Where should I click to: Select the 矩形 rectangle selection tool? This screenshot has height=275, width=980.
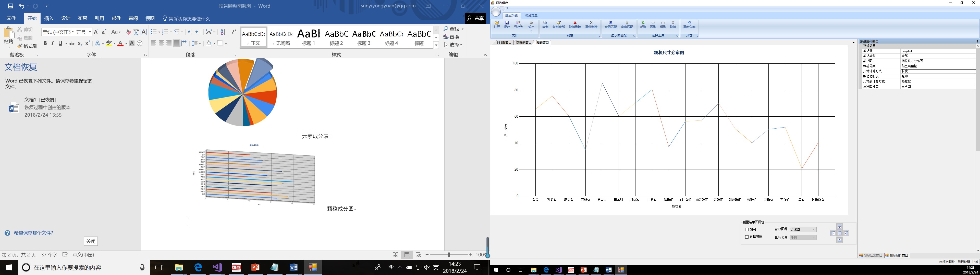coord(663,25)
